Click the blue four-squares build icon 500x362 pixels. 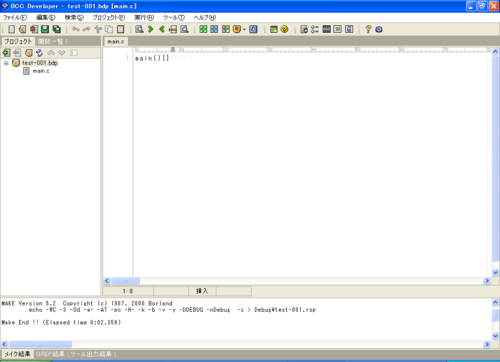[214, 29]
